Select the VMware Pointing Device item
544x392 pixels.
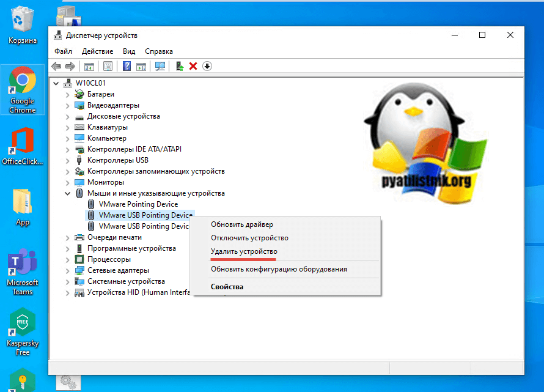point(138,204)
